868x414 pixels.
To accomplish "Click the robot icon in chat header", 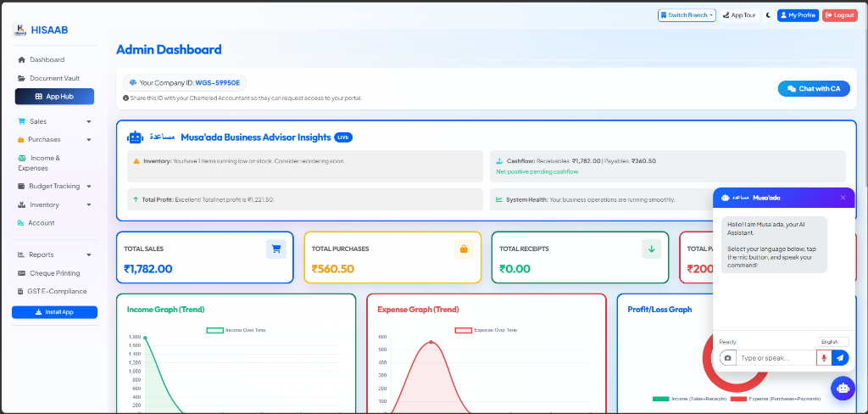I will pyautogui.click(x=726, y=198).
